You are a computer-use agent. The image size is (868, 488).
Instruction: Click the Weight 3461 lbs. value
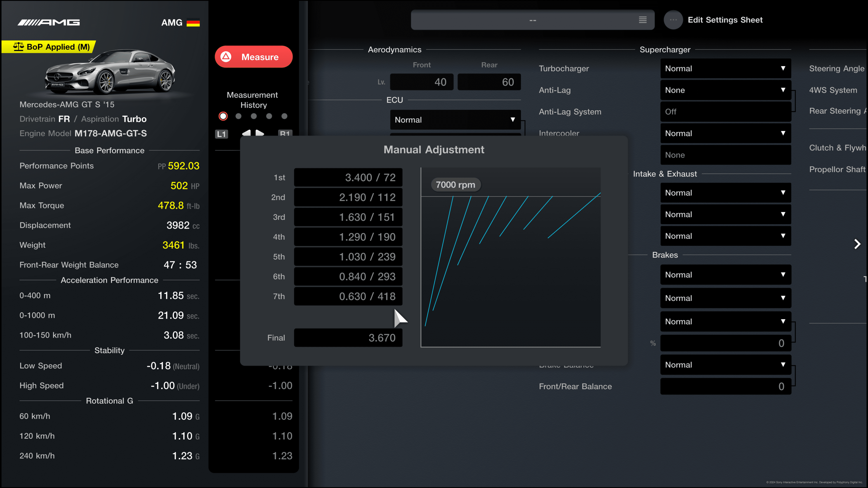(x=181, y=245)
